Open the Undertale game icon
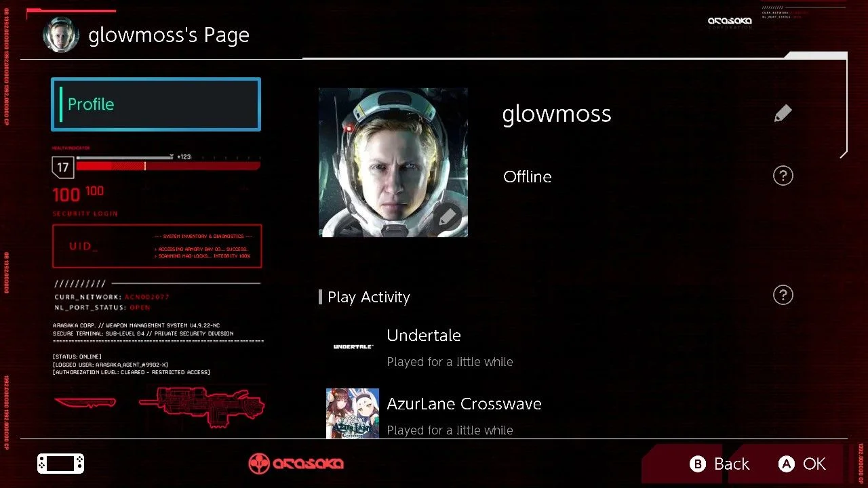 pyautogui.click(x=353, y=346)
